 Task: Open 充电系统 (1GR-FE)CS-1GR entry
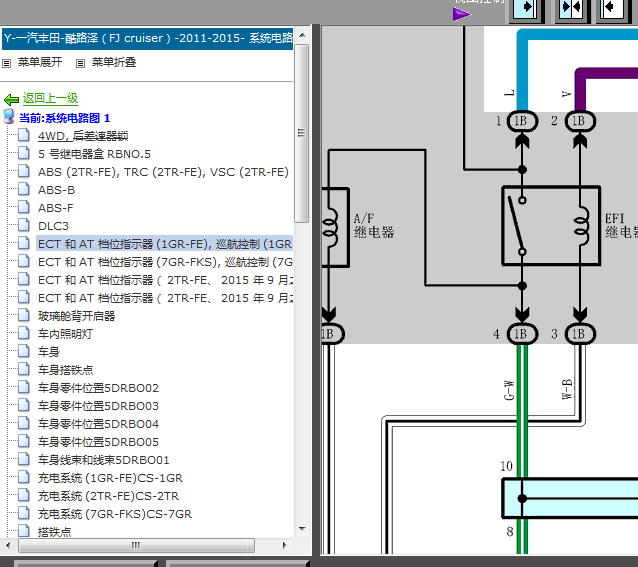click(x=110, y=478)
